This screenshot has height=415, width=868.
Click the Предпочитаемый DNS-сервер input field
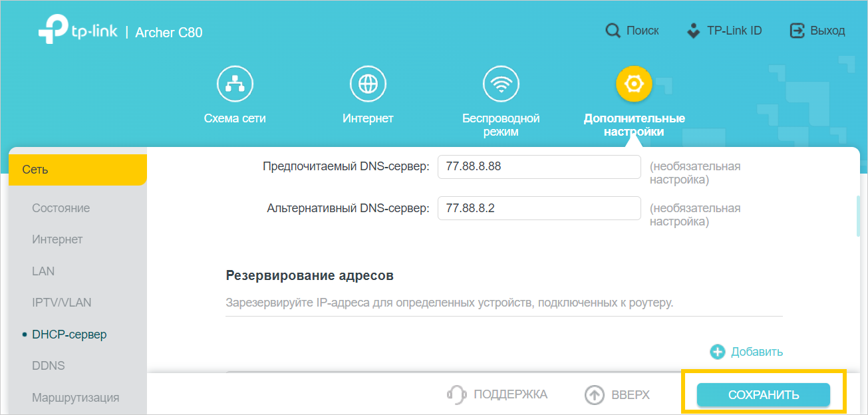click(x=539, y=167)
